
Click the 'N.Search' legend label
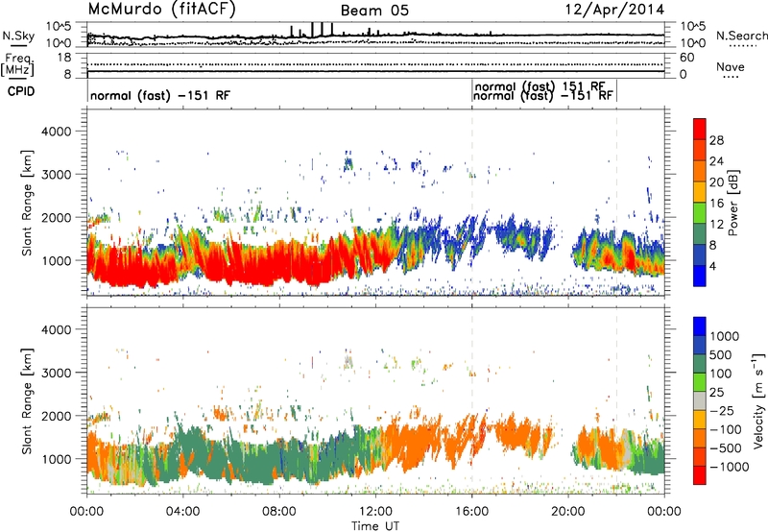(741, 36)
